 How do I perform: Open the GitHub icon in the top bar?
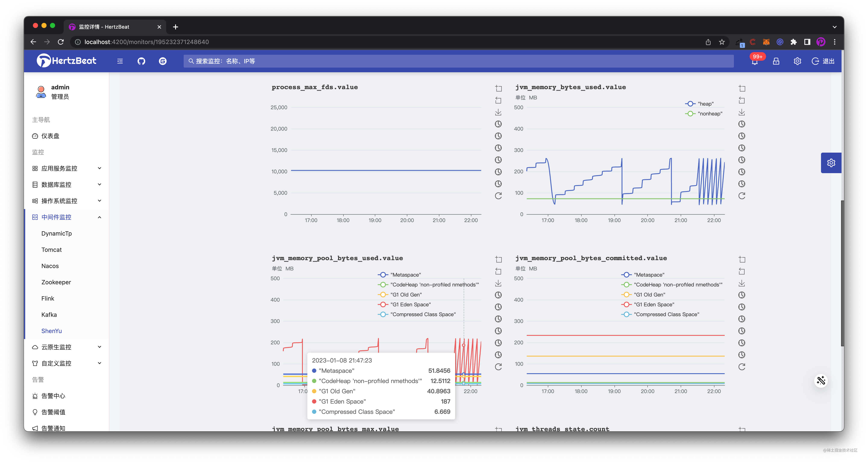(141, 61)
